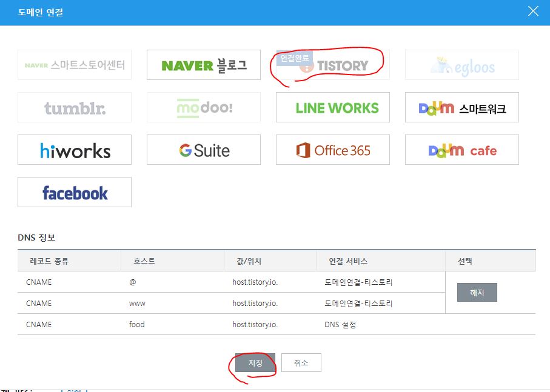The image size is (550, 392).
Task: Pick the egloos service card
Action: [x=461, y=65]
